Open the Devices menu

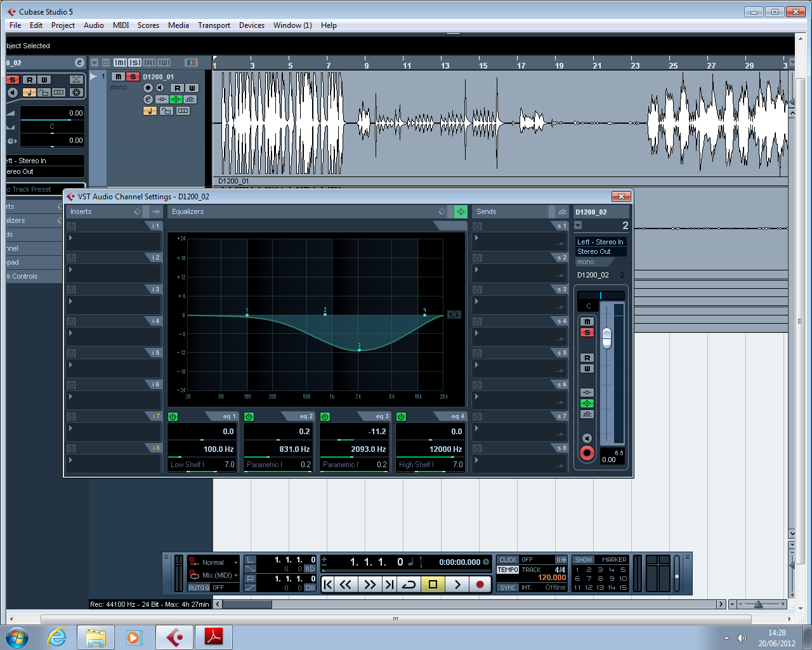(252, 25)
